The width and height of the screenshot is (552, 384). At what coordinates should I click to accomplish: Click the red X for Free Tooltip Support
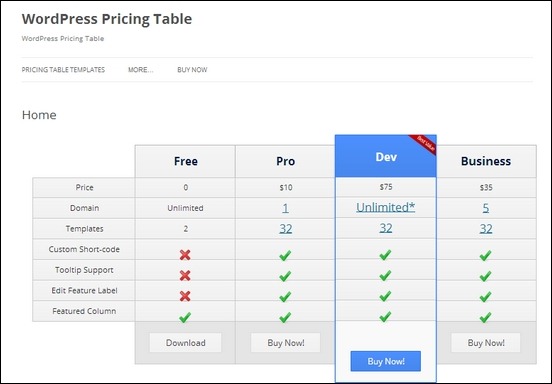coord(185,276)
